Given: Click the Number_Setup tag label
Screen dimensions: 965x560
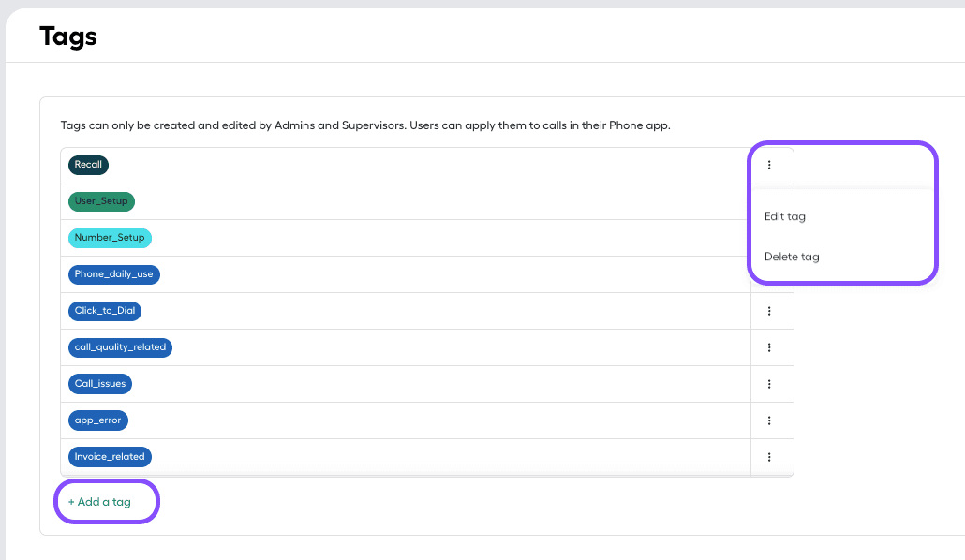Looking at the screenshot, I should click(x=110, y=238).
